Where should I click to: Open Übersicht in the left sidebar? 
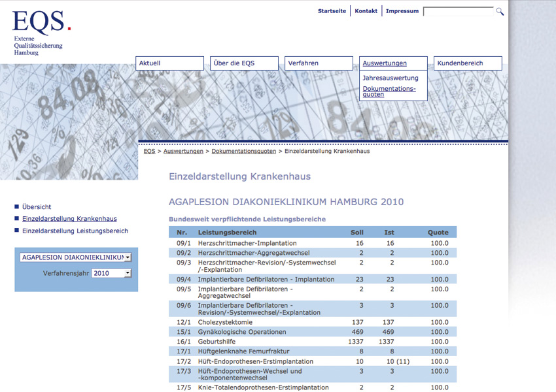pos(37,206)
